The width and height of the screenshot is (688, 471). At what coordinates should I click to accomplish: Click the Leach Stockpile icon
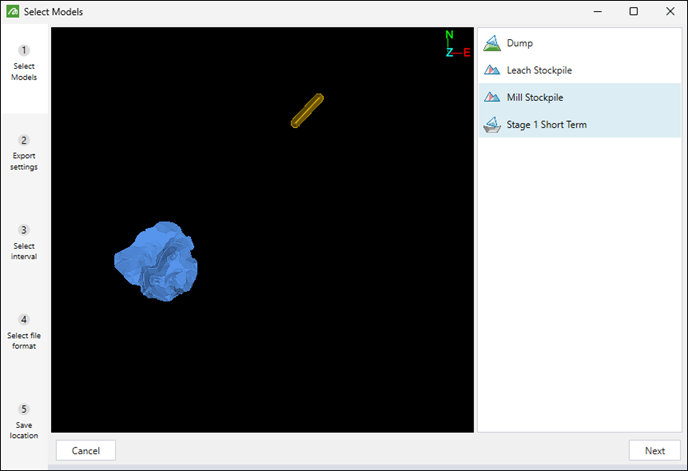click(492, 70)
